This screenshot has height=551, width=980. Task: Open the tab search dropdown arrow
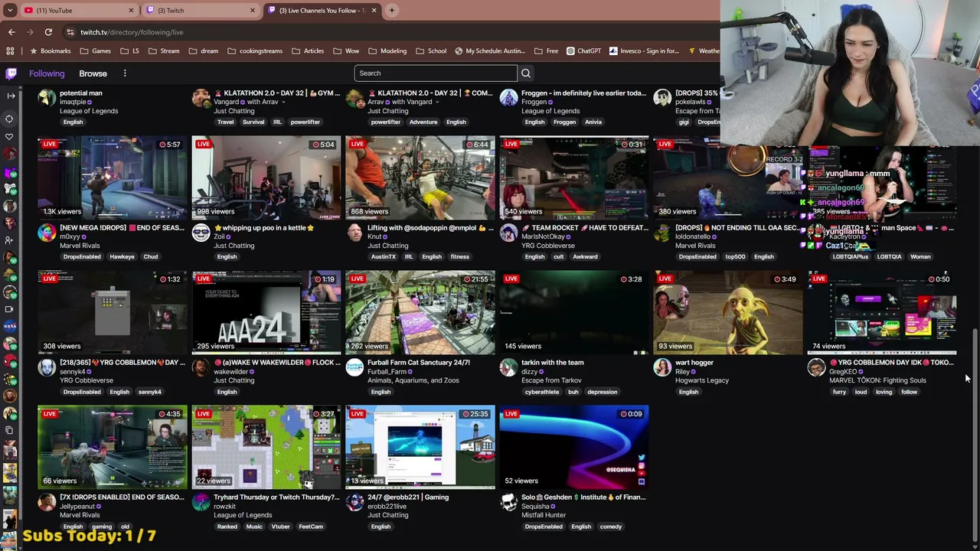[x=10, y=11]
